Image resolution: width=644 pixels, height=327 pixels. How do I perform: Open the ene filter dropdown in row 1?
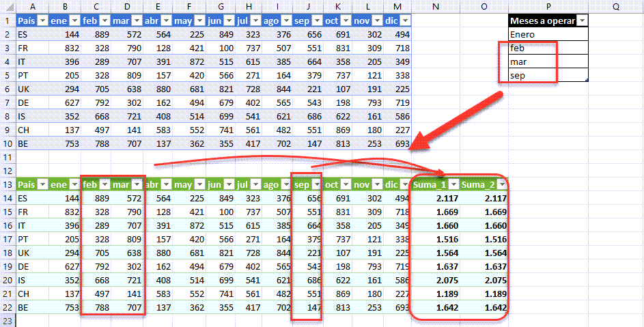pyautogui.click(x=74, y=20)
